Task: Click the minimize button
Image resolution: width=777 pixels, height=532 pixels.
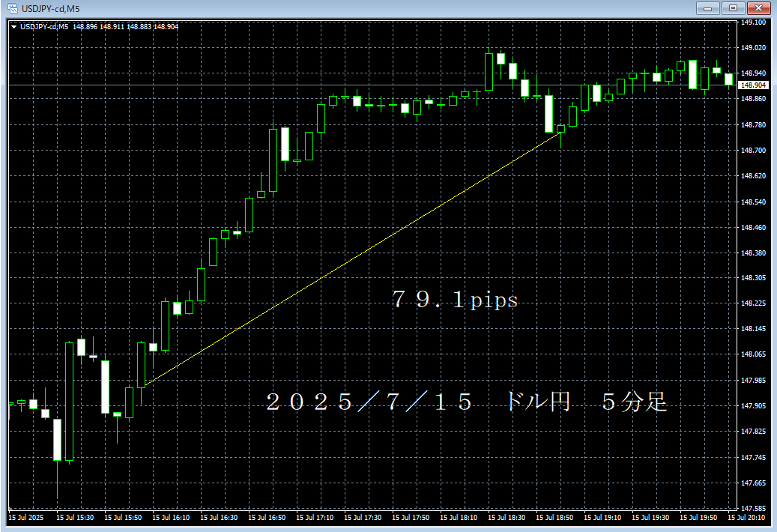Action: coord(708,8)
